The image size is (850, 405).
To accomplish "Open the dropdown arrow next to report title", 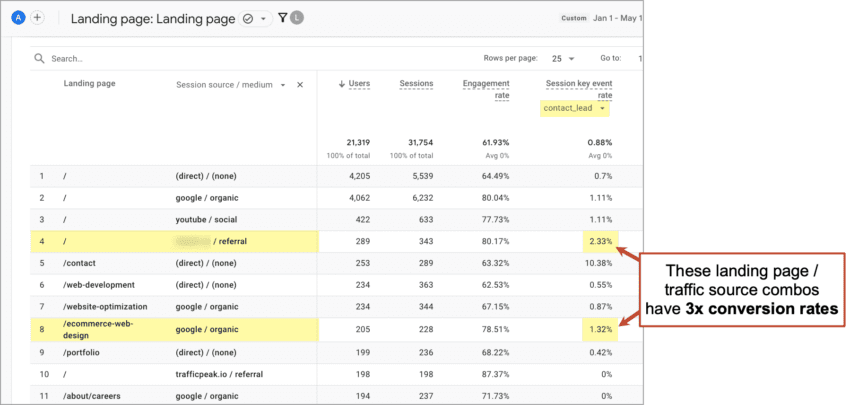I will point(264,18).
